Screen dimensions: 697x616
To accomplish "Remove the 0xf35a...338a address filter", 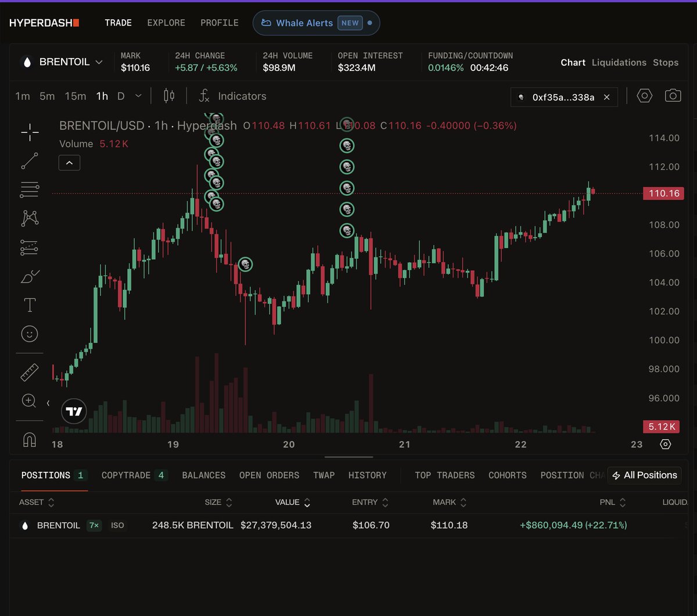I will click(607, 97).
